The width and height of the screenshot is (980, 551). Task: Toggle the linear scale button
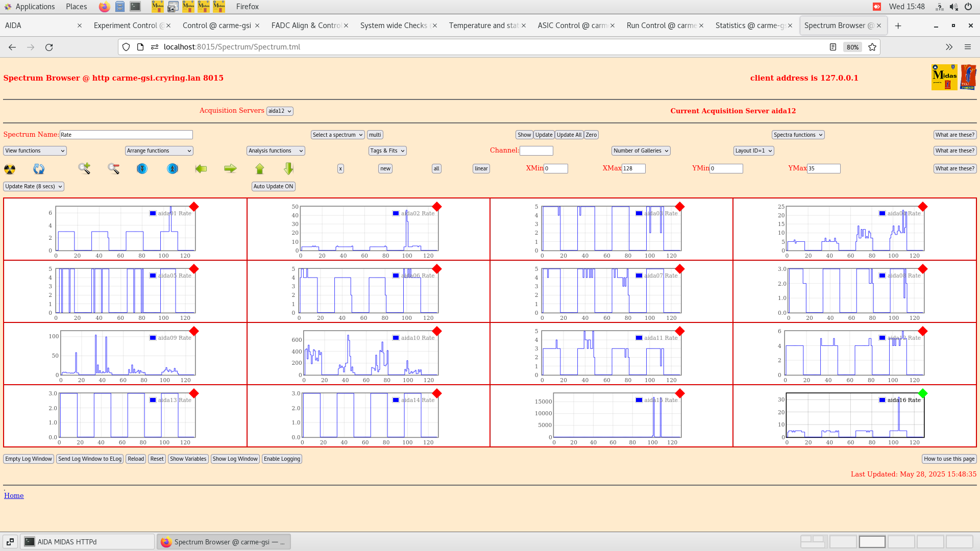[480, 168]
